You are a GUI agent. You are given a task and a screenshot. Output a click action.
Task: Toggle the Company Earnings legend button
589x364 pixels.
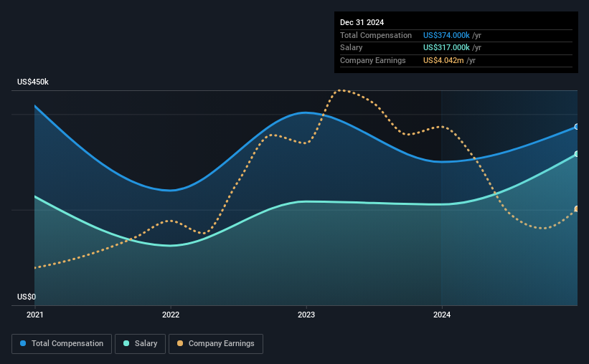pyautogui.click(x=216, y=344)
